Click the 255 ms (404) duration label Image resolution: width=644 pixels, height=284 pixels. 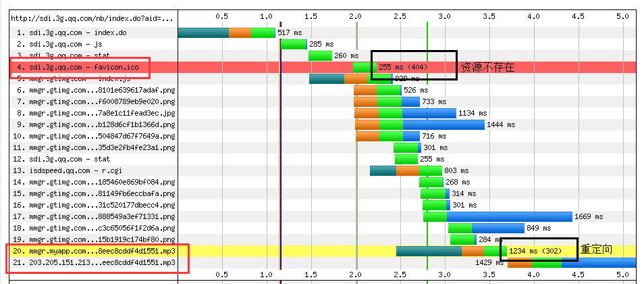(x=403, y=67)
